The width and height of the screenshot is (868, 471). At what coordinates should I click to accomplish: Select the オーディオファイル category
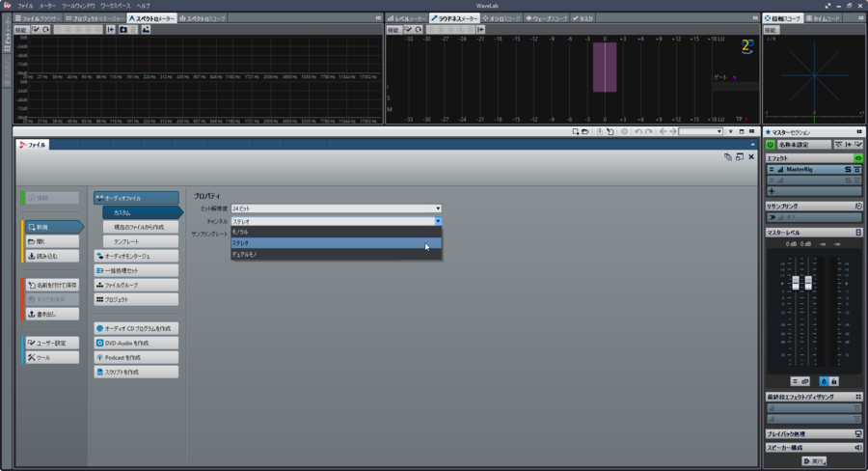click(136, 198)
